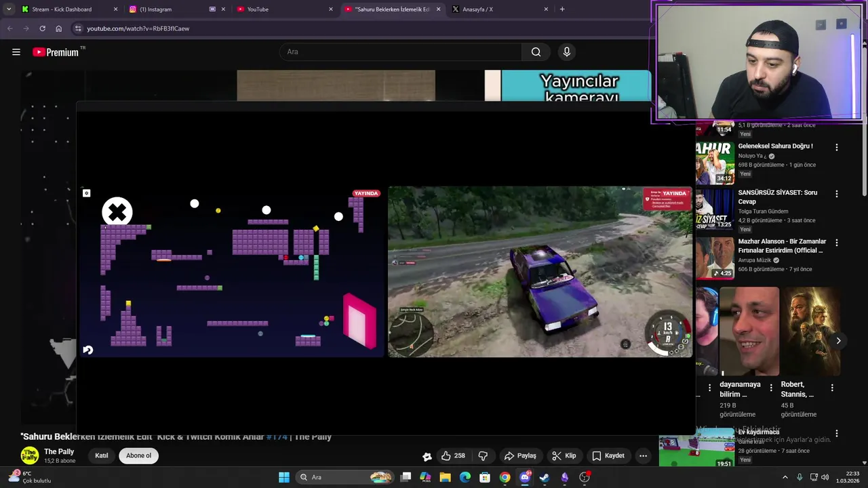Open options for 'dayanamaya bilirim' Short

click(771, 388)
